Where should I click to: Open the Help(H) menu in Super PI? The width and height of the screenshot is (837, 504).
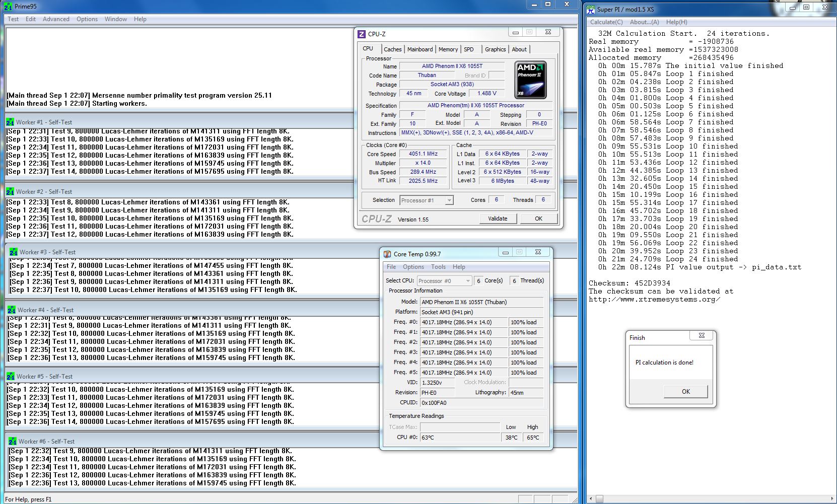click(x=676, y=22)
